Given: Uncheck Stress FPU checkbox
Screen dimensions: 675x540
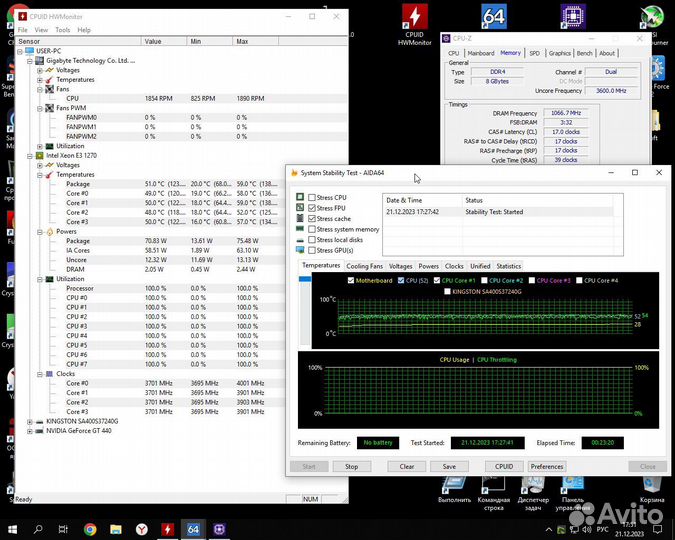Looking at the screenshot, I should (312, 208).
